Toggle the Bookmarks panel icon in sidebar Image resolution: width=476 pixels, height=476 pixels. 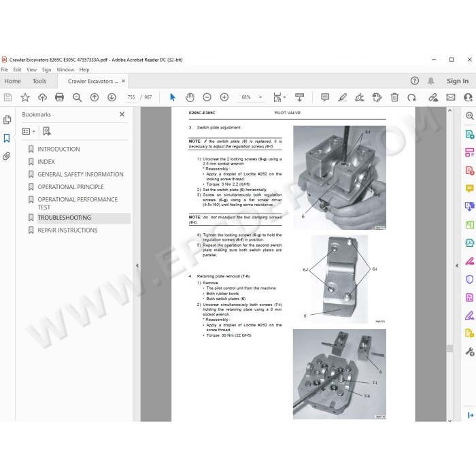coord(7,138)
